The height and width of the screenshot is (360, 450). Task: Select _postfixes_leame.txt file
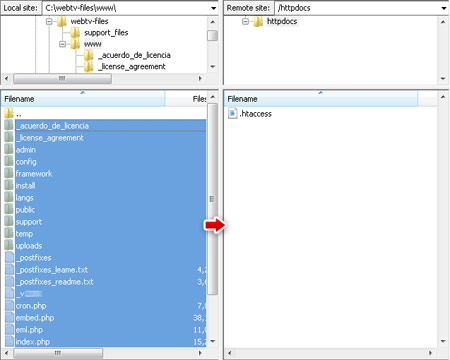point(104,270)
